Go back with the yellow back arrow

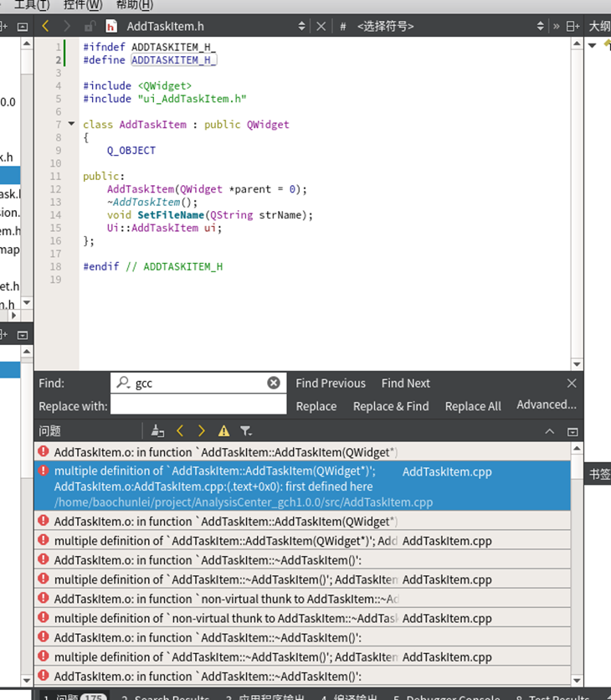45,26
